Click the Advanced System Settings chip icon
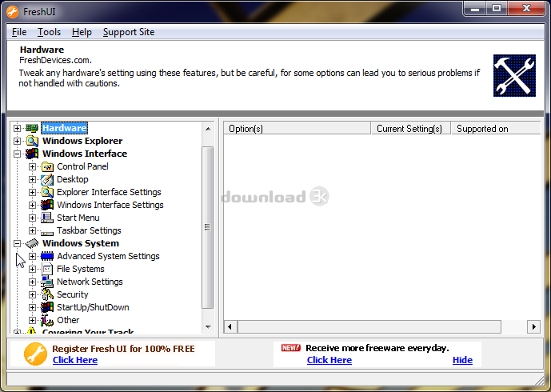The image size is (551, 392). coord(47,256)
